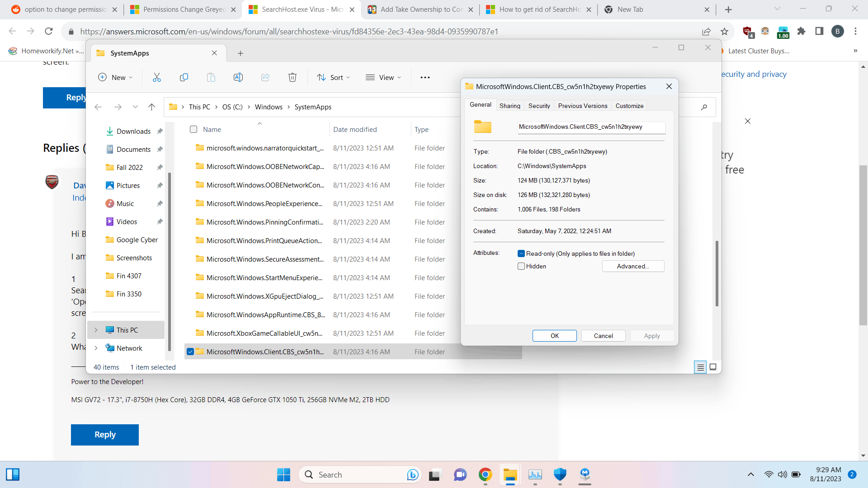Open Google Chrome from the taskbar

[485, 474]
